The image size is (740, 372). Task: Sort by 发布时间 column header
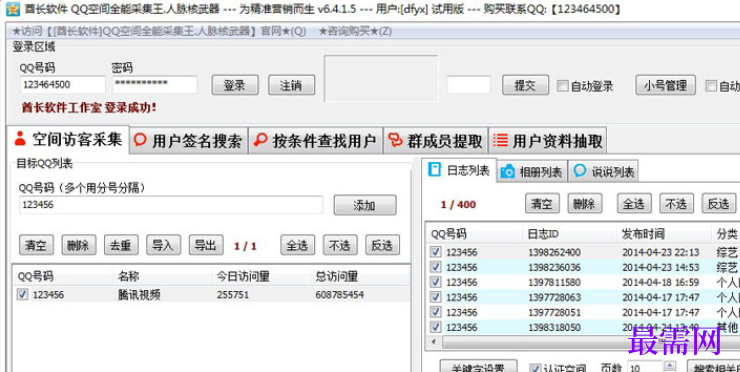click(663, 234)
